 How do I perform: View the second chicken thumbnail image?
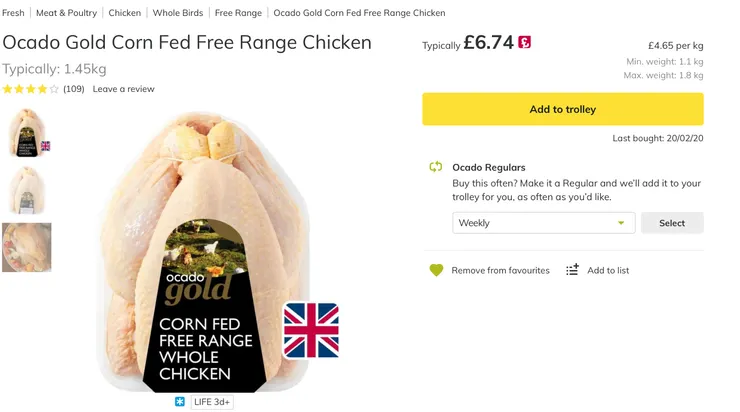point(26,190)
